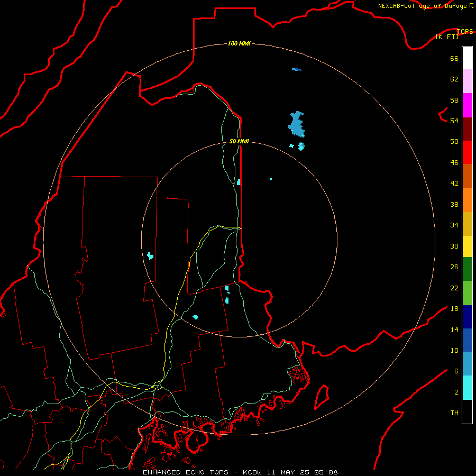Click the '42' legend value
The height and width of the screenshot is (476, 476).
pyautogui.click(x=454, y=183)
